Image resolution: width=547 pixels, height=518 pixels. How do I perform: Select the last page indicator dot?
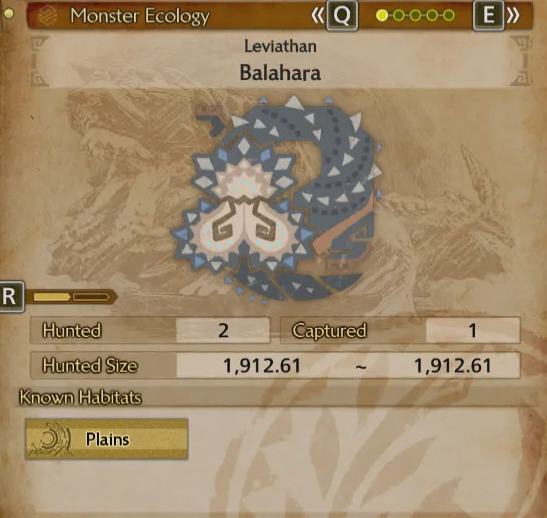pyautogui.click(x=449, y=15)
